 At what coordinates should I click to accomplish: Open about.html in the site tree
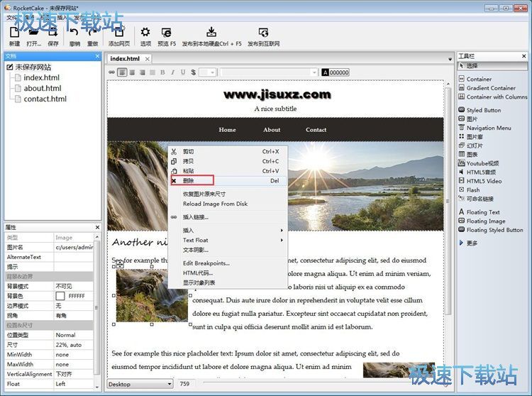[x=43, y=88]
